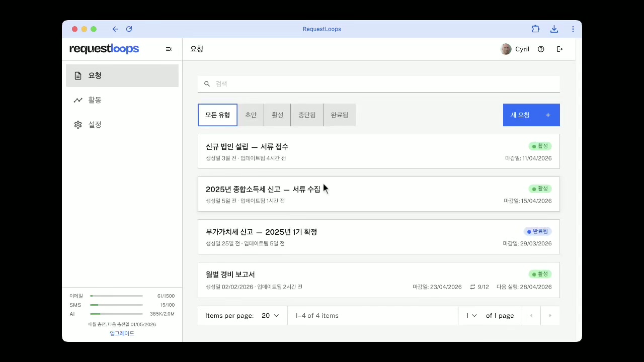644x362 pixels.
Task: Click the browser download icon
Action: tap(554, 29)
